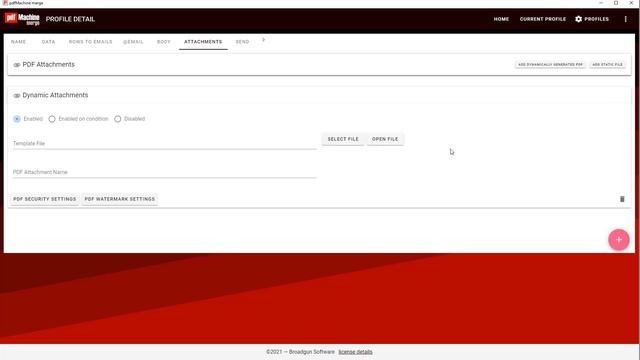Viewport: 640px width, 360px height.
Task: Click the pdfMachine merge logo
Action: pos(22,19)
